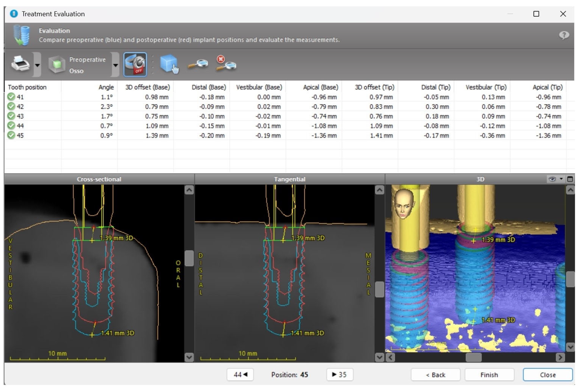The image size is (580, 392).
Task: Click the Preoperative Osso cube icon
Action: tap(57, 65)
